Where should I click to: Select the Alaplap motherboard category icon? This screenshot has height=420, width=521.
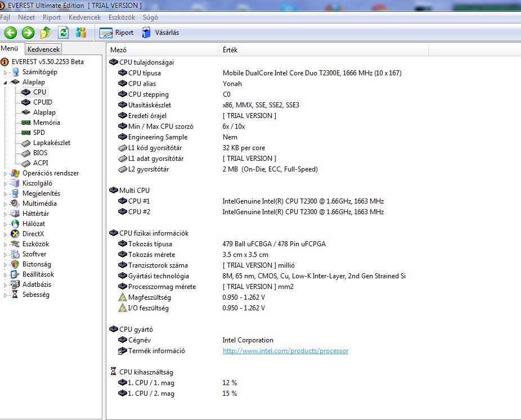pos(15,82)
